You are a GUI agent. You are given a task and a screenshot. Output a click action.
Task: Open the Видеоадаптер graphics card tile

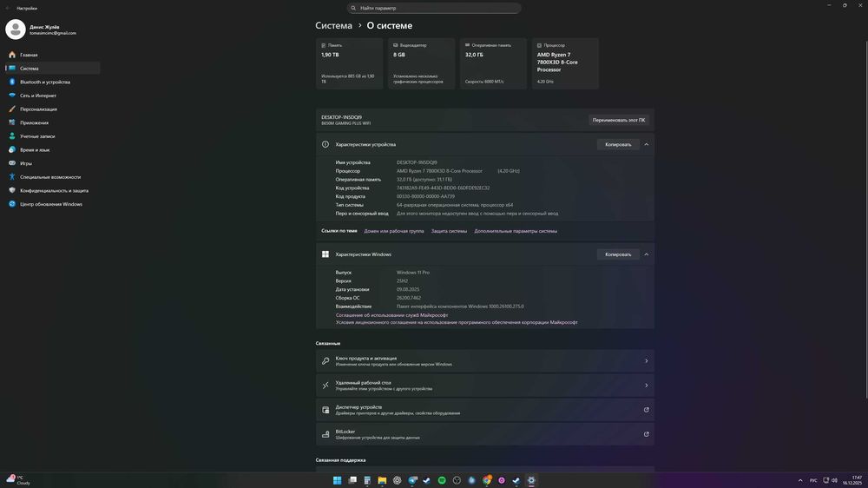click(x=421, y=63)
